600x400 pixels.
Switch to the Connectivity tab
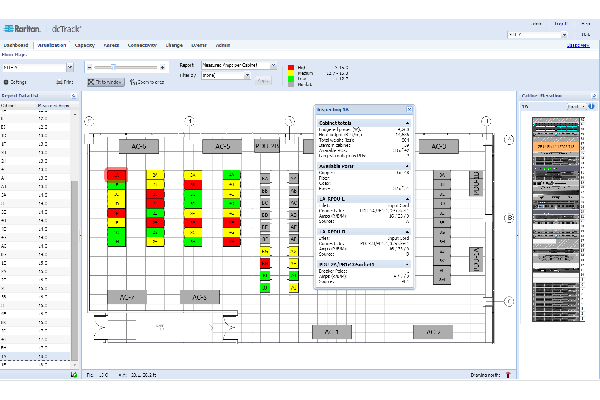coord(142,45)
